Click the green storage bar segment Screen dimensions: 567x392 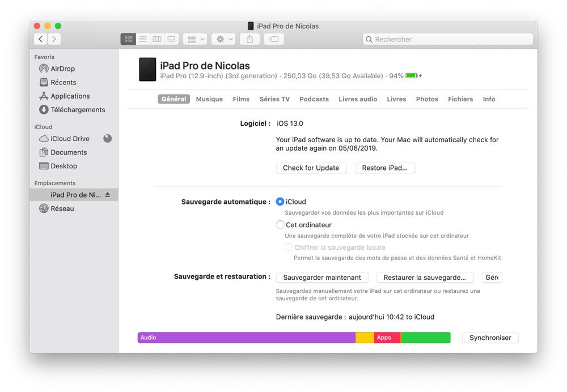click(x=426, y=338)
